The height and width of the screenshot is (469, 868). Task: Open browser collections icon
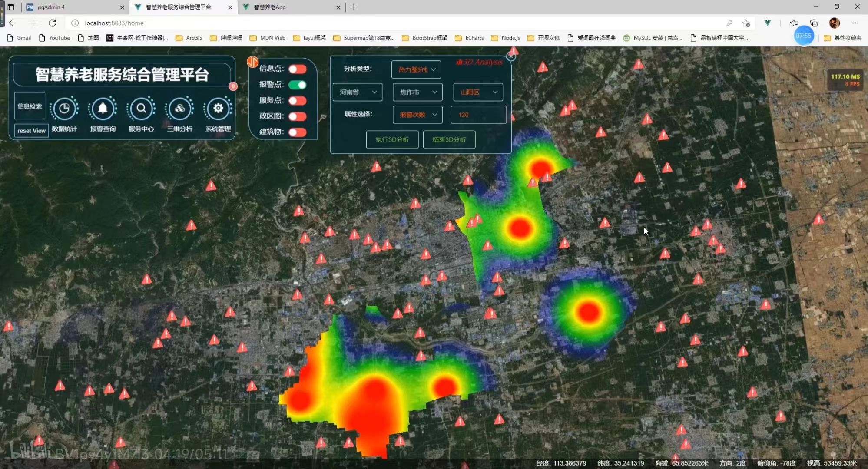814,23
